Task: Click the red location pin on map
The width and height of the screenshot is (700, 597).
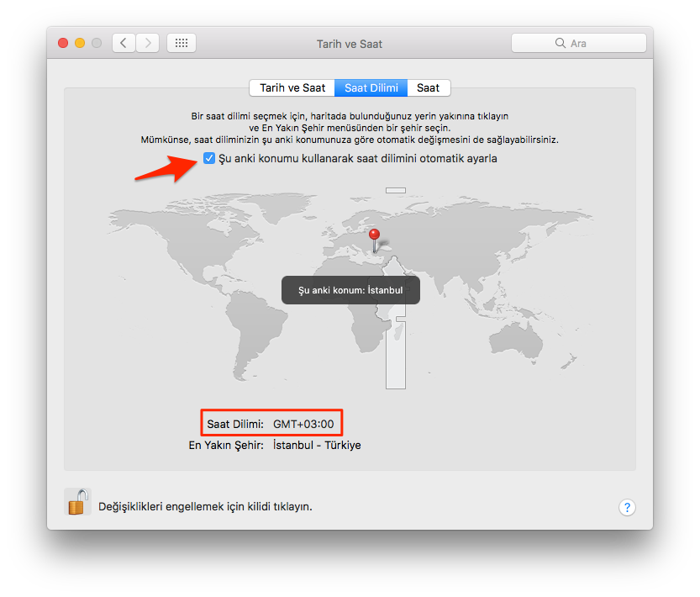Action: pos(375,235)
